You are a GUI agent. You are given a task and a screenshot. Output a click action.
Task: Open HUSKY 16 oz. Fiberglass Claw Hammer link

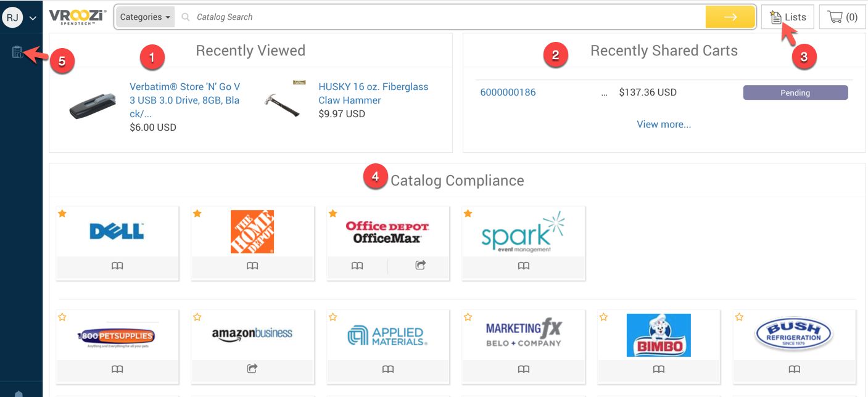373,93
